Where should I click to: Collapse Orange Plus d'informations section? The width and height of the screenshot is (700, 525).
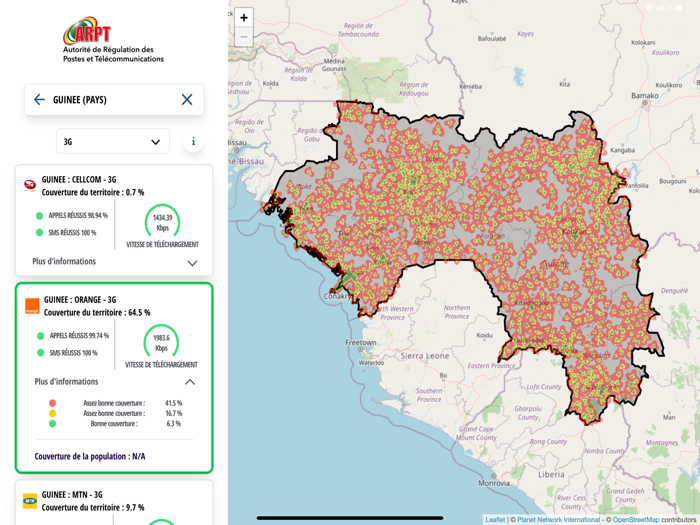click(x=189, y=382)
